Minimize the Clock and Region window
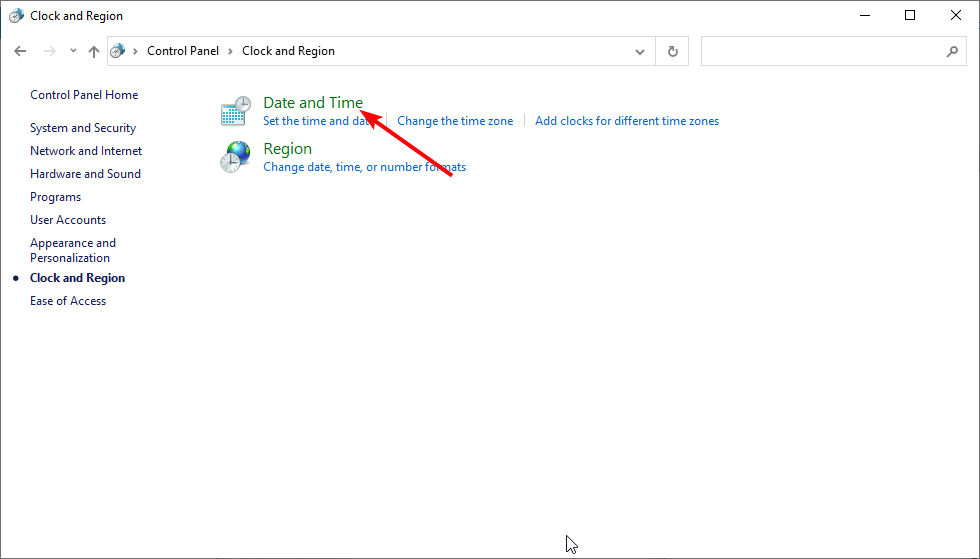The height and width of the screenshot is (559, 980). [x=865, y=16]
